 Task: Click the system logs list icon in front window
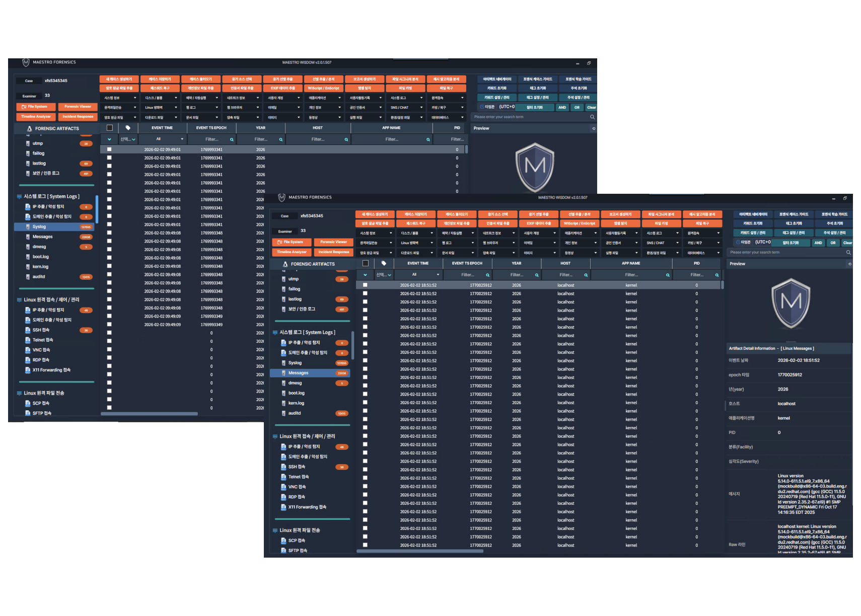coord(275,333)
